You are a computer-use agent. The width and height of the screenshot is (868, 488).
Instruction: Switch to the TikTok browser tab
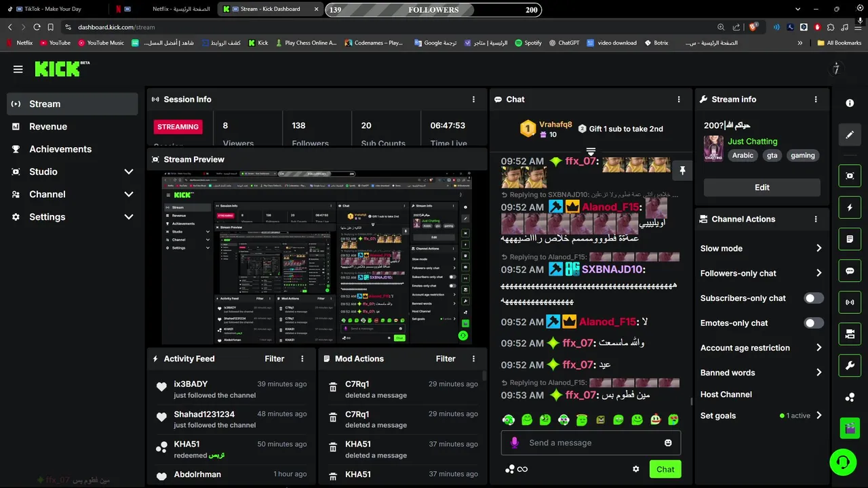(54, 9)
